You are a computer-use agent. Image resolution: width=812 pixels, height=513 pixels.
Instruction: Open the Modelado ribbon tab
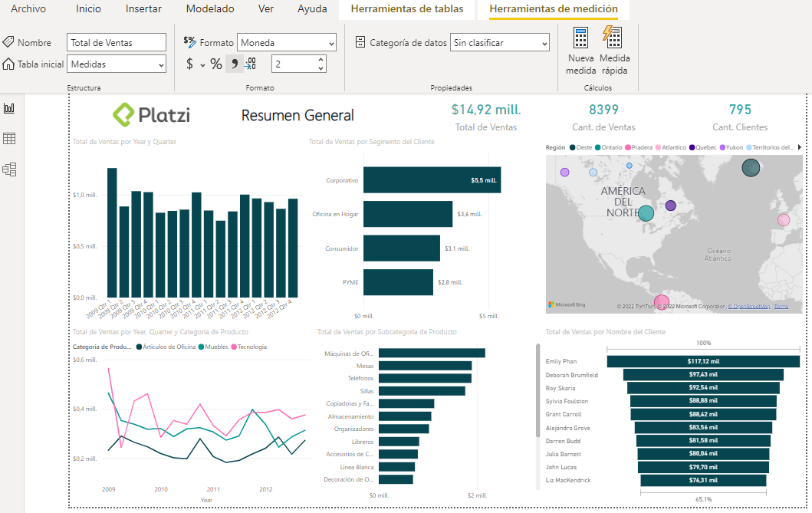coord(209,8)
